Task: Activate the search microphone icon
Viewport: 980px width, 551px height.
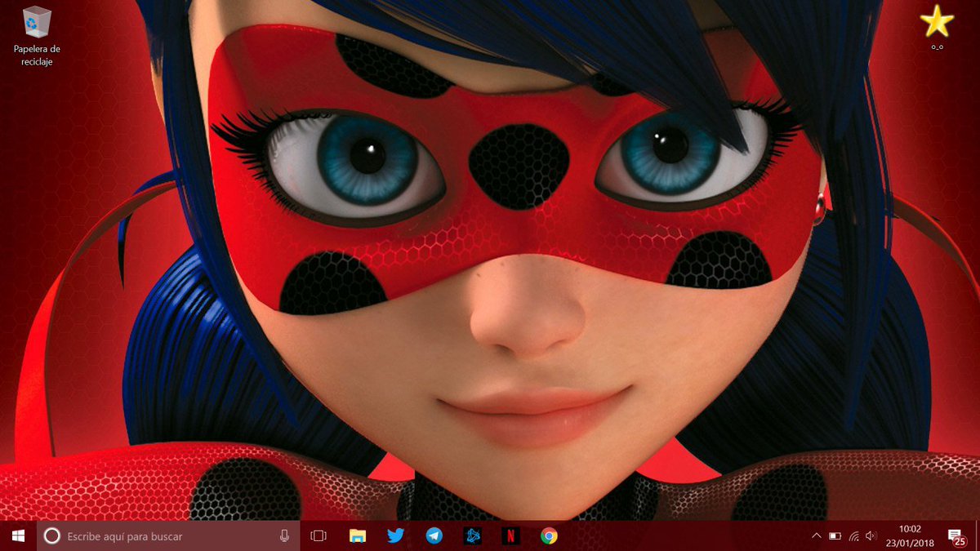Action: tap(284, 536)
